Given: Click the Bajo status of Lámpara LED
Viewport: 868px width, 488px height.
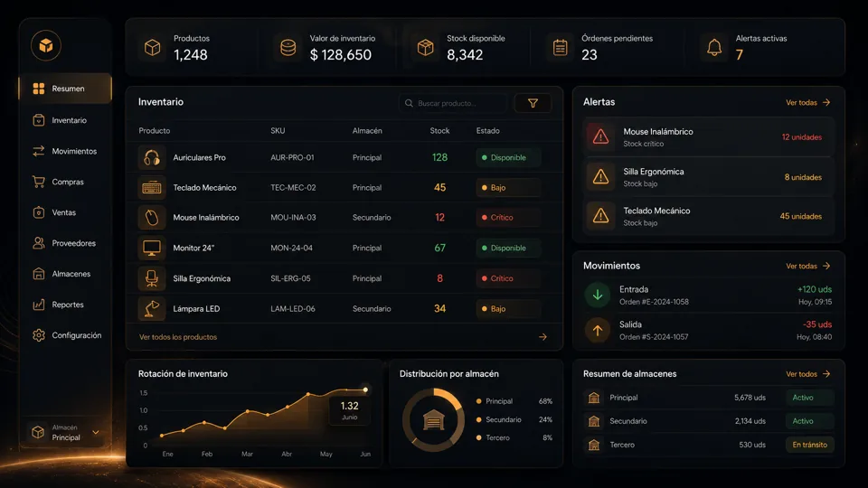Looking at the screenshot, I should coord(508,309).
